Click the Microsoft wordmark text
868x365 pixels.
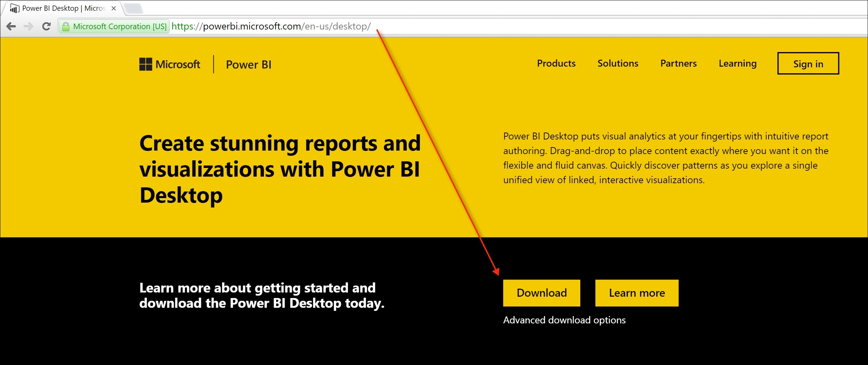click(x=178, y=64)
